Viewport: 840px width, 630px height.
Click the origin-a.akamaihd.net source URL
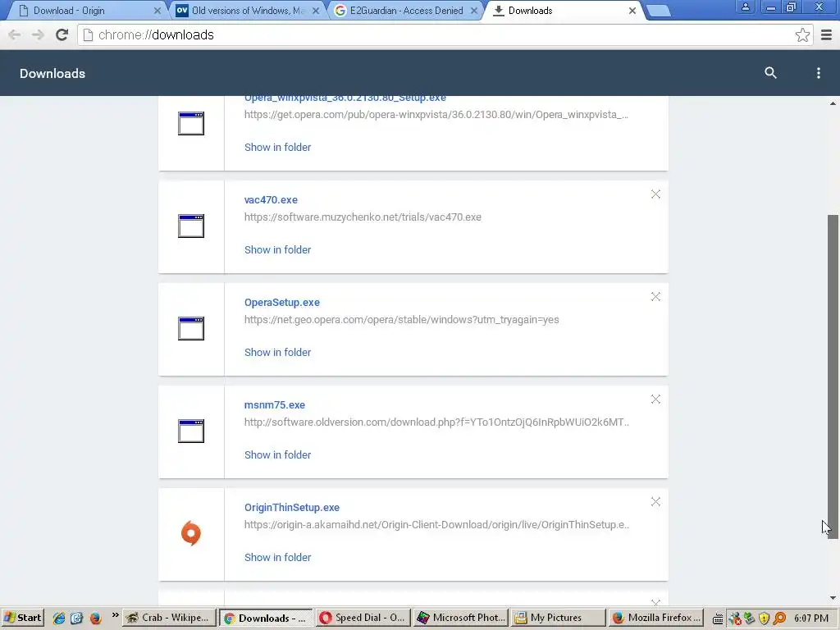[x=436, y=524]
